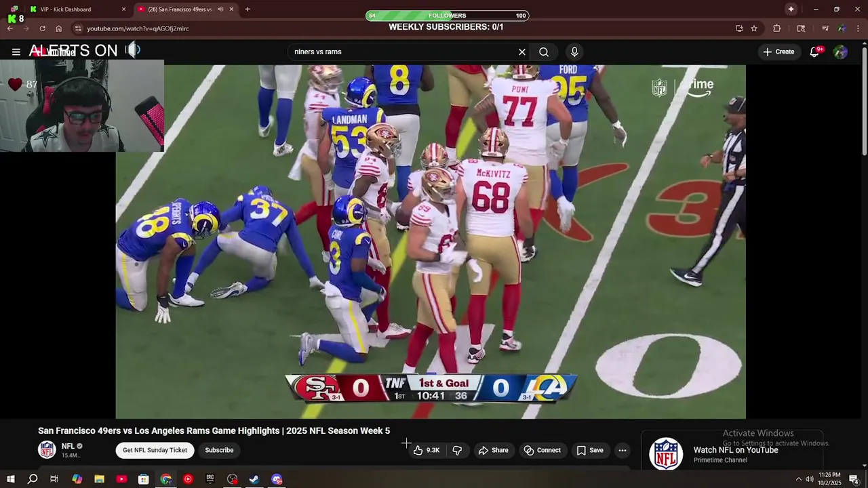868x488 pixels.
Task: Open Windows Start menu
Action: tap(10, 479)
